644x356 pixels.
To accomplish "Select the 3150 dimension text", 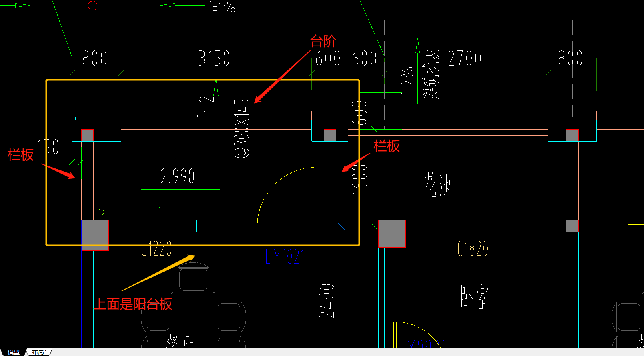I will coord(215,58).
